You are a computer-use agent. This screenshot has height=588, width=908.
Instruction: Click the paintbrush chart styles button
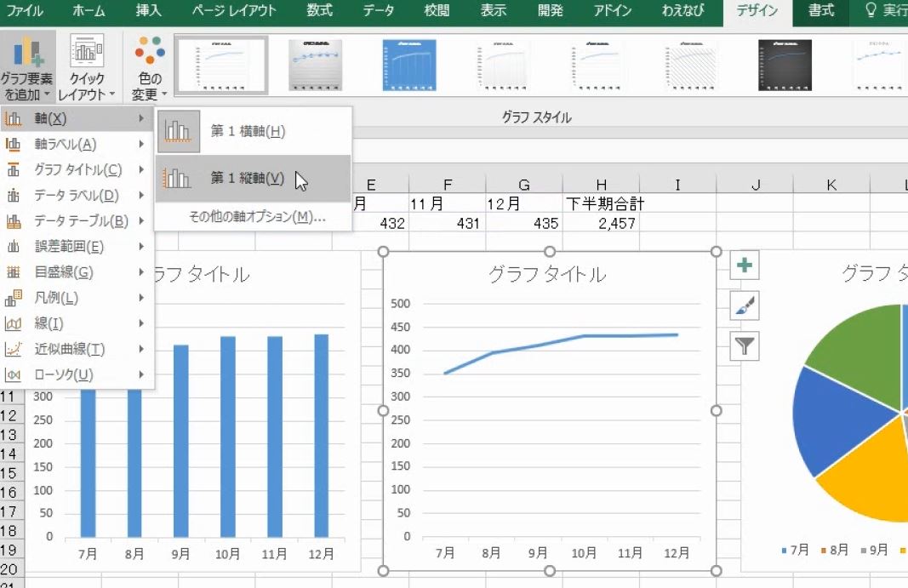click(744, 305)
